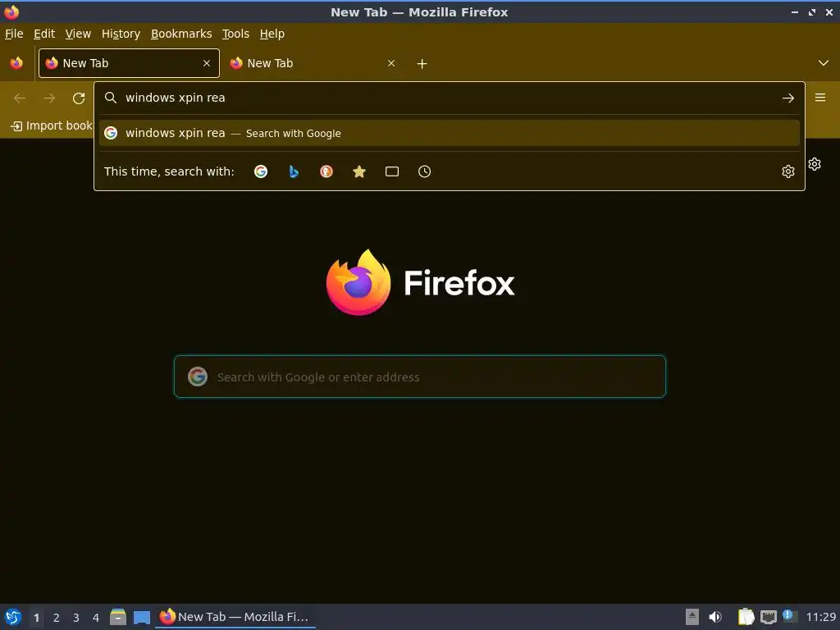Screen dimensions: 840x630
Task: Click the address bar text 'windows xpin rea'
Action: pyautogui.click(x=176, y=98)
